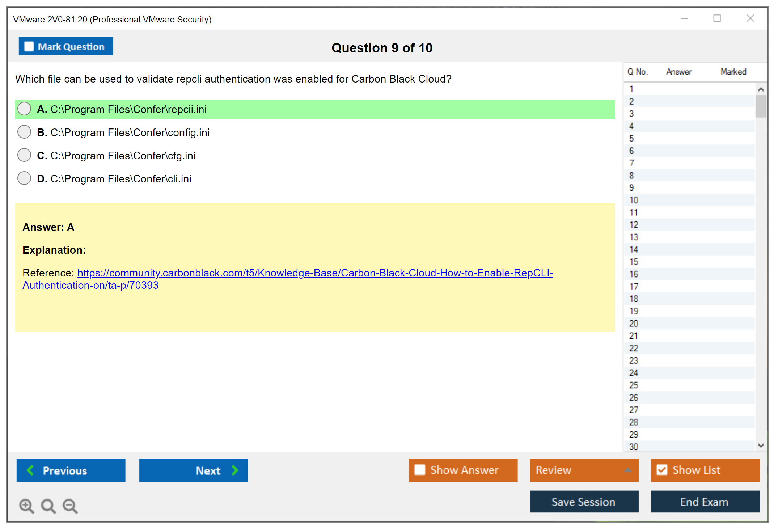Image resolution: width=778 pixels, height=532 pixels.
Task: Click the question list scrollbar thumb
Action: click(761, 106)
